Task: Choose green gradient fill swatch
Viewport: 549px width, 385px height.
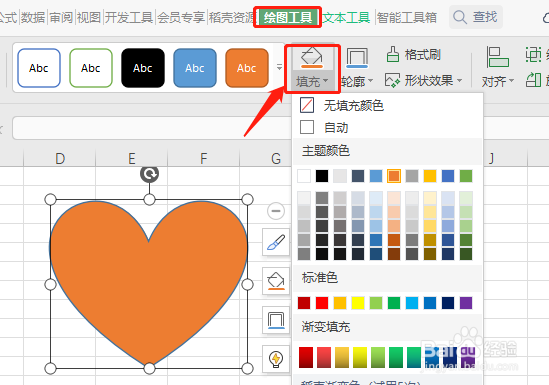Action: click(x=396, y=357)
